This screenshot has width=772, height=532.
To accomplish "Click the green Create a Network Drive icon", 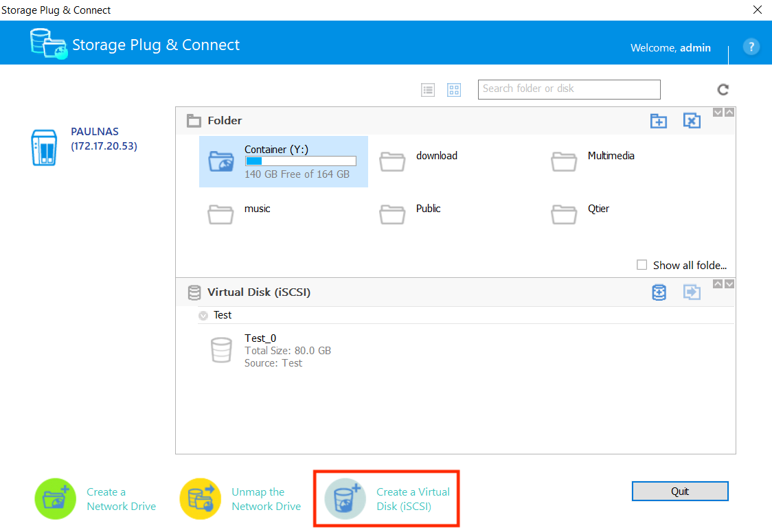I will pyautogui.click(x=55, y=498).
